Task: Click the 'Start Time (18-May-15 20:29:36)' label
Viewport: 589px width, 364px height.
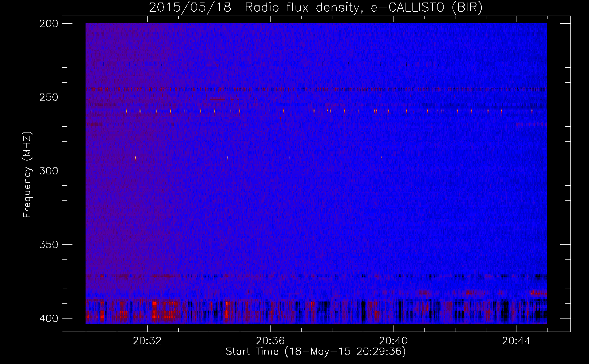Action: [316, 352]
